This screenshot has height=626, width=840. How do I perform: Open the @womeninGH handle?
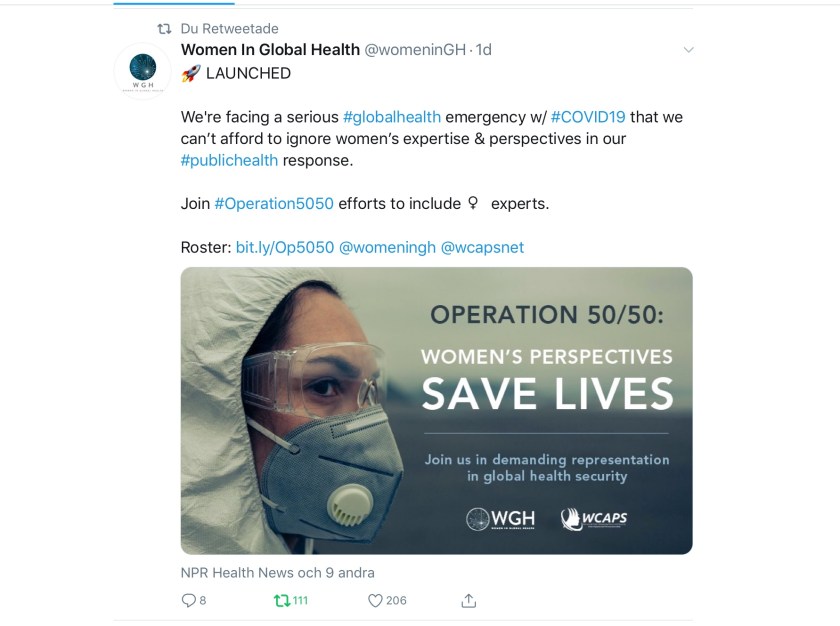[x=415, y=50]
